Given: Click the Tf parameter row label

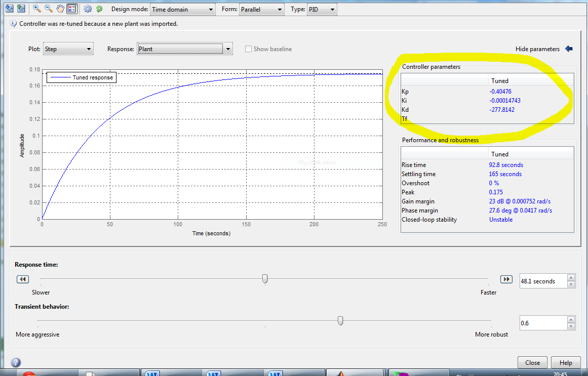Looking at the screenshot, I should tap(404, 119).
